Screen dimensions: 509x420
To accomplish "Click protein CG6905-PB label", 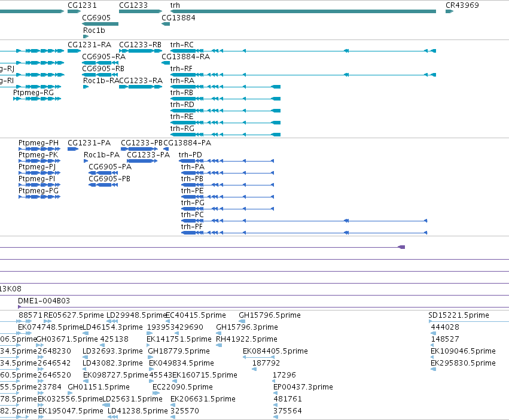I will pos(109,179).
